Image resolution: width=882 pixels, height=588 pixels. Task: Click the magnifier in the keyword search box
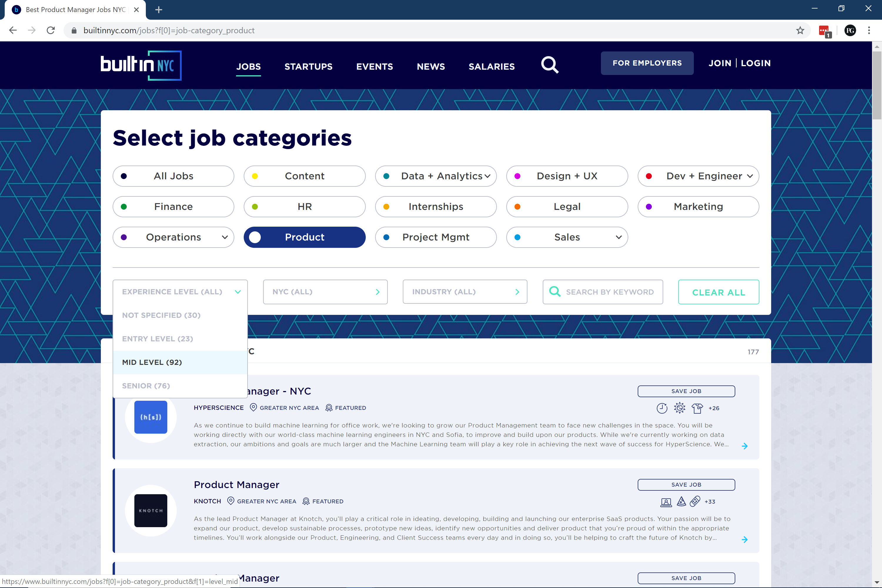(554, 291)
